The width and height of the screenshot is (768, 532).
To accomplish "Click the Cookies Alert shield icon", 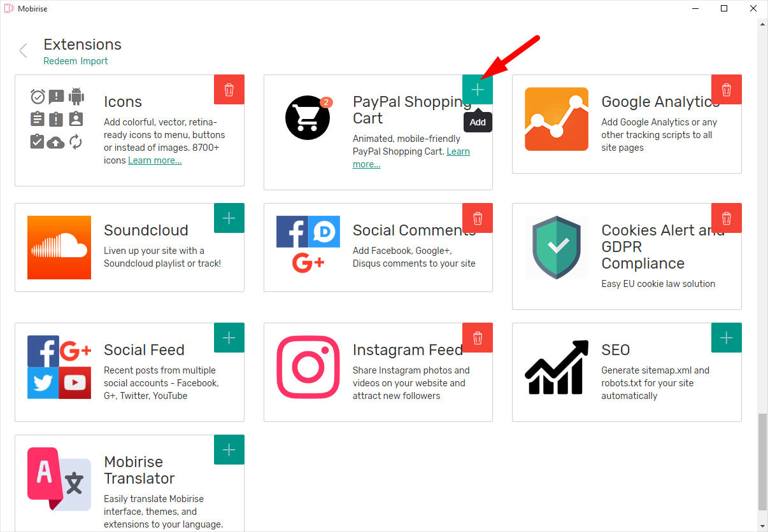I will click(x=557, y=247).
